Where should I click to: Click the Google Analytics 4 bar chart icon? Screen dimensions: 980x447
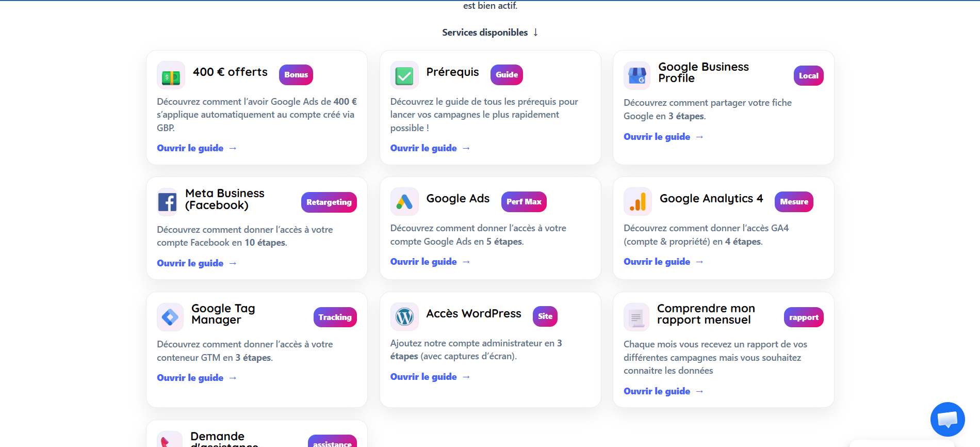(638, 201)
